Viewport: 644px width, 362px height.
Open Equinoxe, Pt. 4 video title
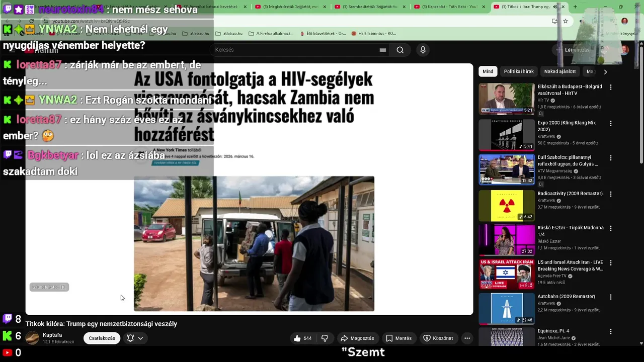(x=553, y=331)
